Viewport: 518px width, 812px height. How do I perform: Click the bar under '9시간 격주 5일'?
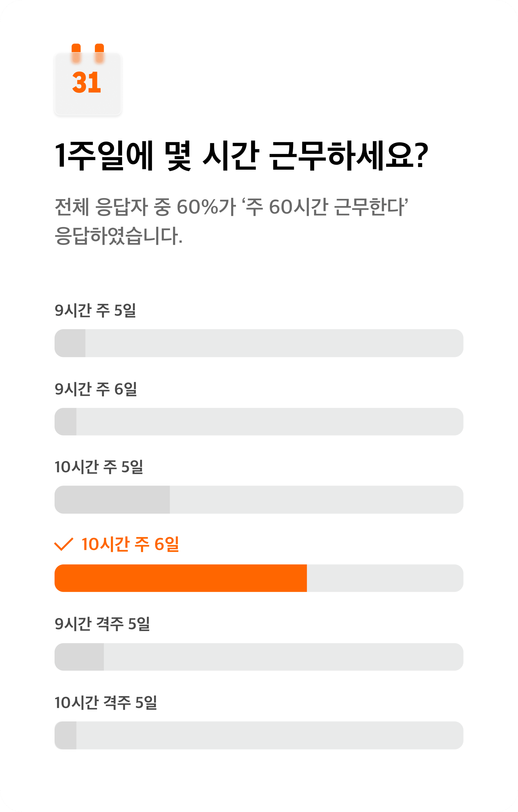(x=259, y=657)
